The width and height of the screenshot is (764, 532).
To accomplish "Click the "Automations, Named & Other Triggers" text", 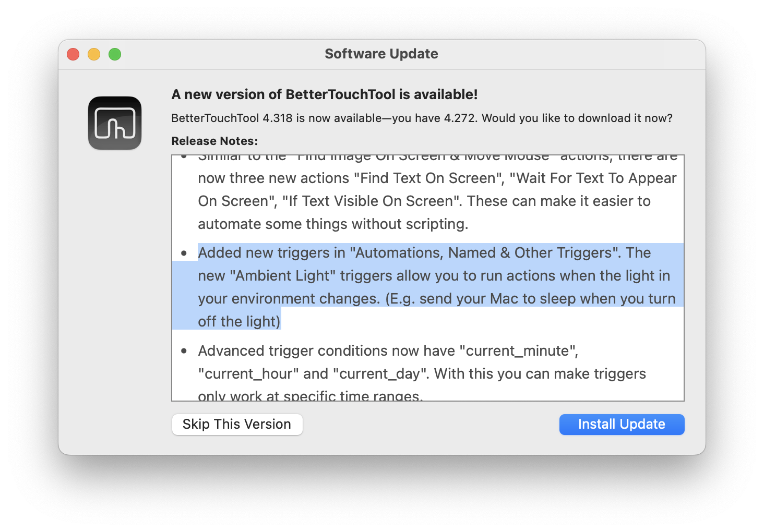I will pos(483,253).
